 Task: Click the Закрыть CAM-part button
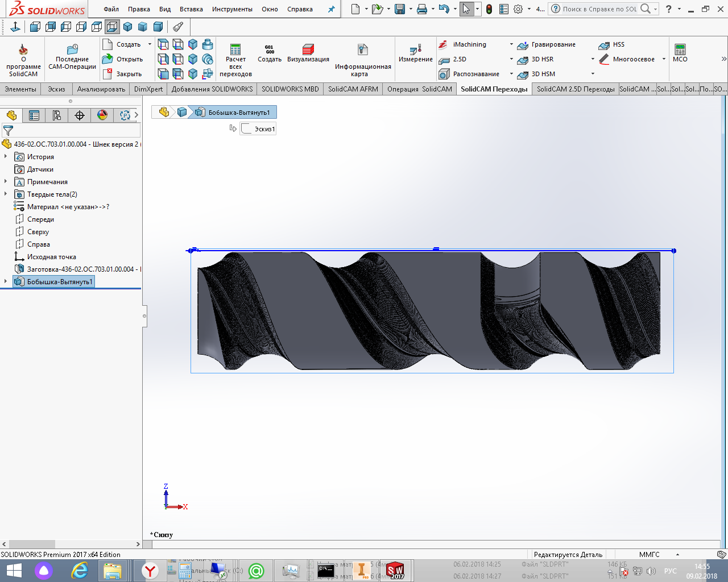[122, 74]
